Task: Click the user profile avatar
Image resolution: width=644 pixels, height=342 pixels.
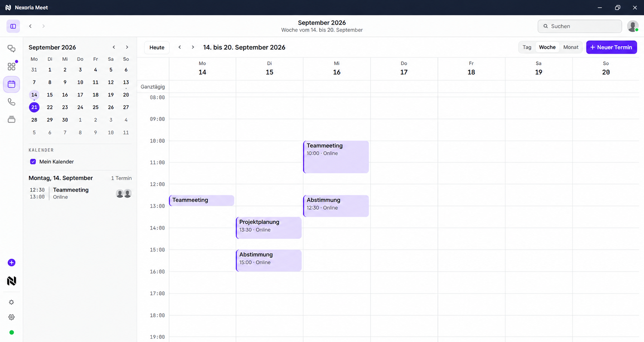Action: tap(633, 26)
